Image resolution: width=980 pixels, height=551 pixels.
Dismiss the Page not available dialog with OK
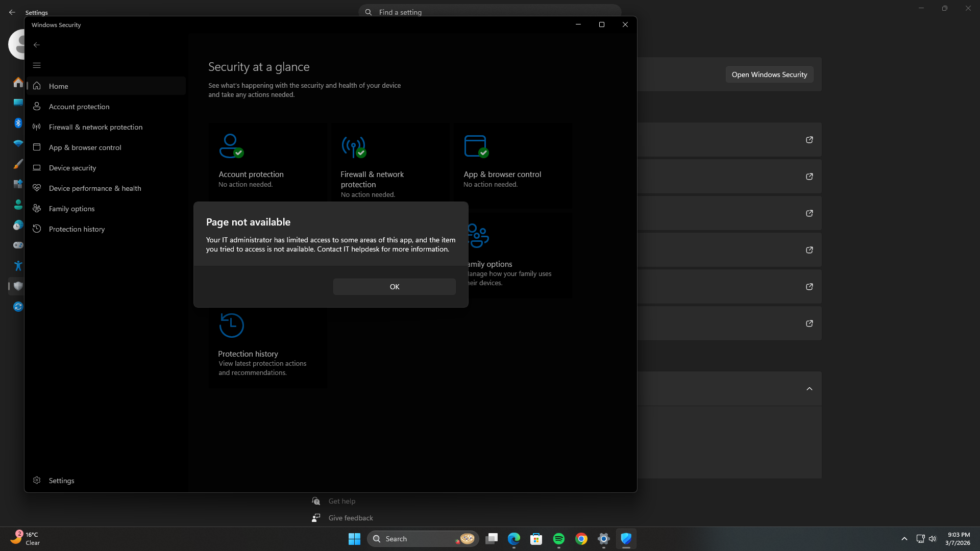[394, 286]
